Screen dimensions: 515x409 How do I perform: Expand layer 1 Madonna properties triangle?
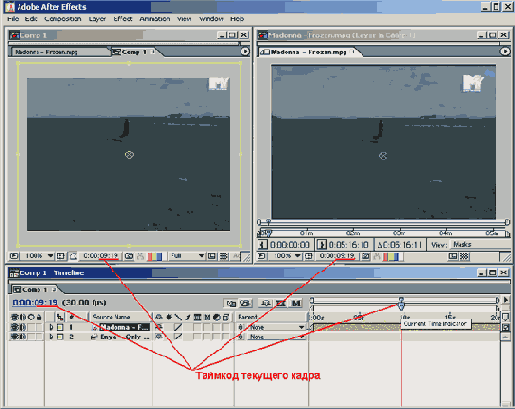pos(51,327)
